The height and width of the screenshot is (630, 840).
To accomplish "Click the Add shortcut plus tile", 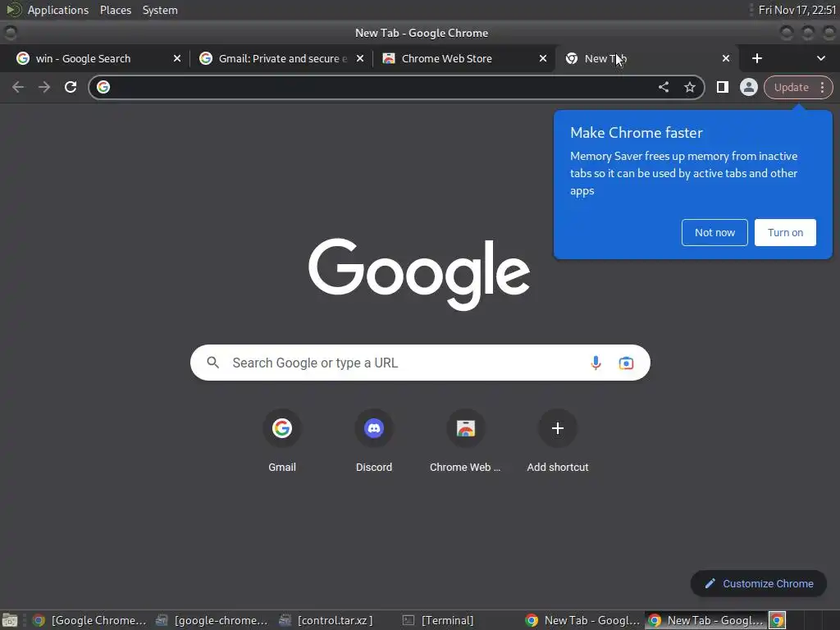I will [x=558, y=441].
